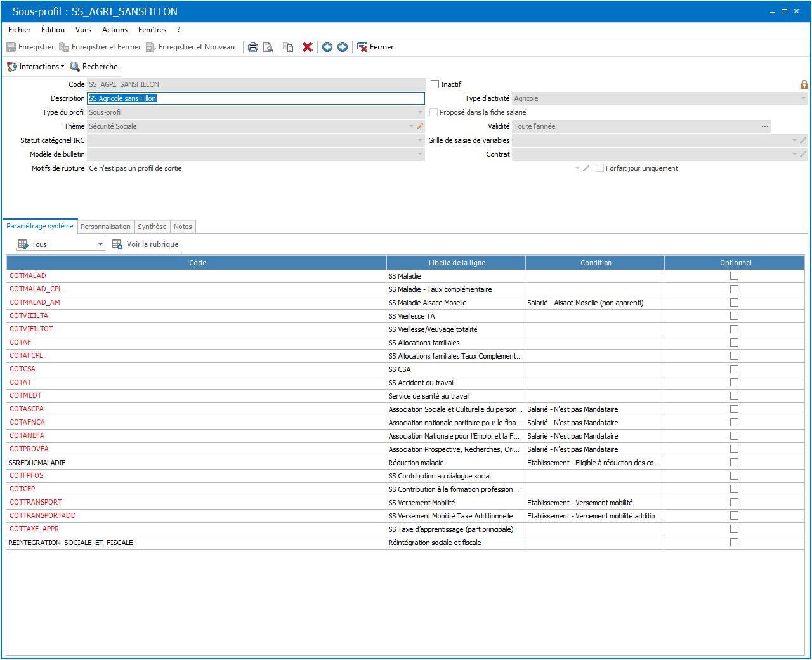
Task: Select the Paramétrage système tab
Action: tap(39, 226)
